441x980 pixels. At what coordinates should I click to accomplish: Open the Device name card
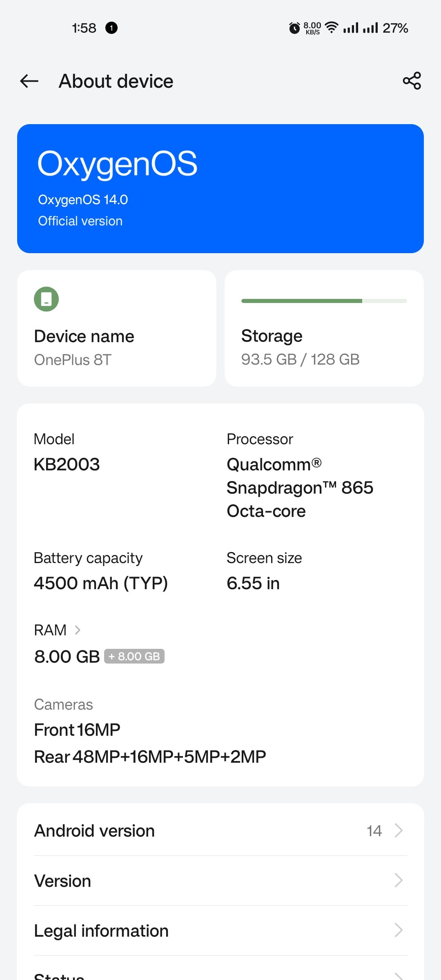tap(117, 328)
